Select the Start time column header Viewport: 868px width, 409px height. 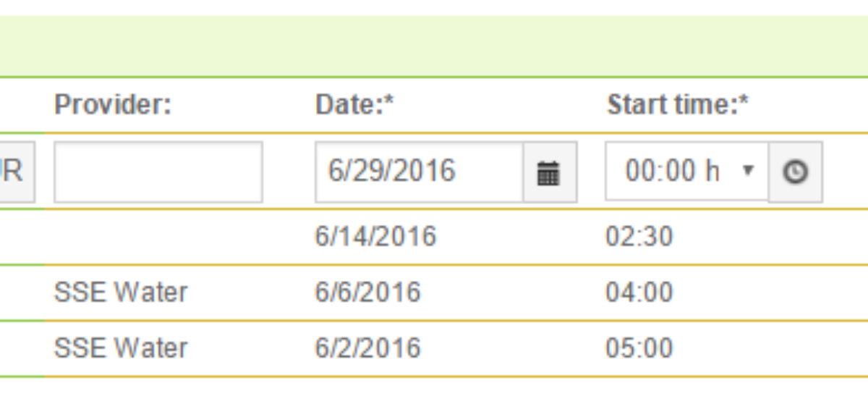(x=678, y=106)
